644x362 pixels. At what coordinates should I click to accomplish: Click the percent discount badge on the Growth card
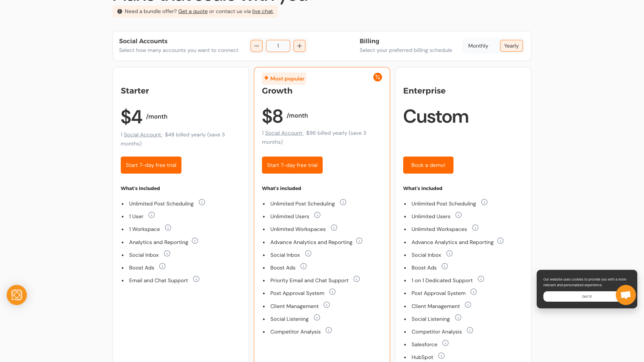[378, 77]
